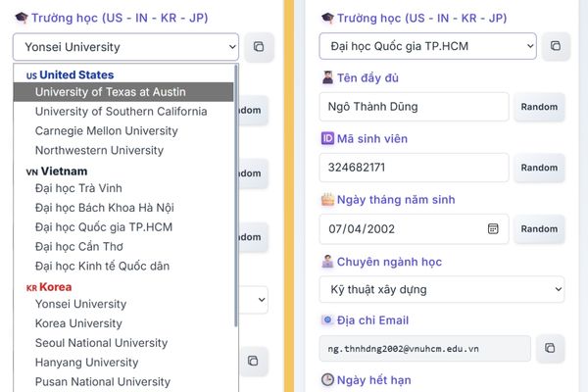This screenshot has width=588, height=392.
Task: Expand the right panel's Trường học dropdown
Action: pos(427,46)
